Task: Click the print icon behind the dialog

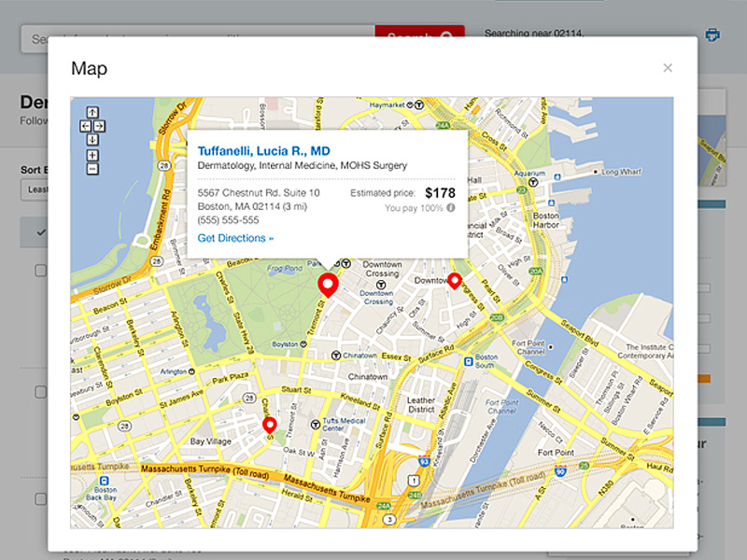Action: (712, 35)
